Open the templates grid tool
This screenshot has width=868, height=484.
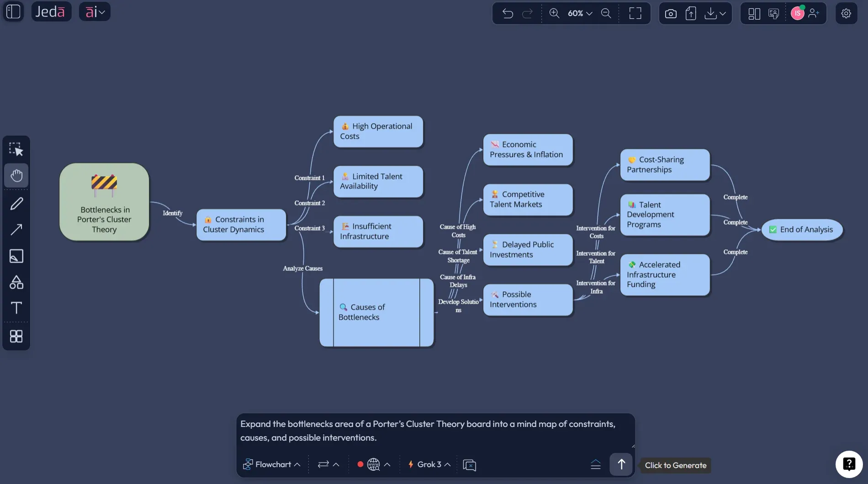tap(16, 337)
